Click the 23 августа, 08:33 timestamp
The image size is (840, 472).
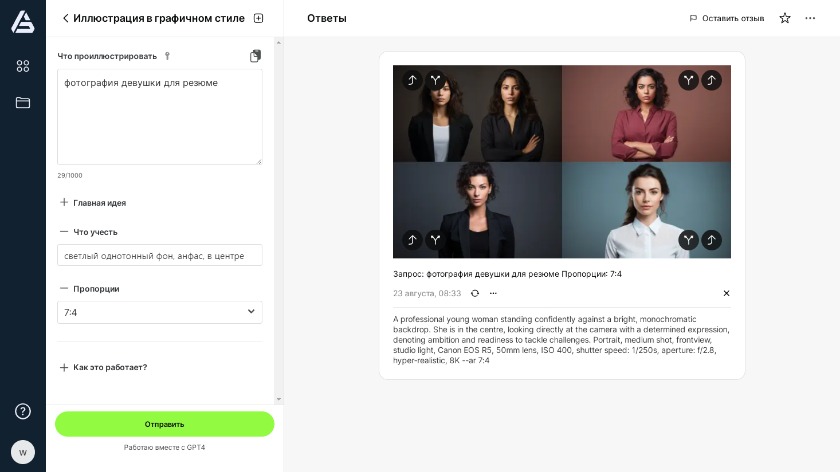pyautogui.click(x=427, y=293)
